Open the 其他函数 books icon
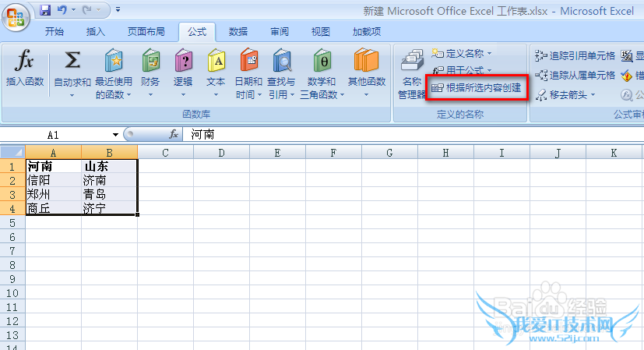 [366, 61]
